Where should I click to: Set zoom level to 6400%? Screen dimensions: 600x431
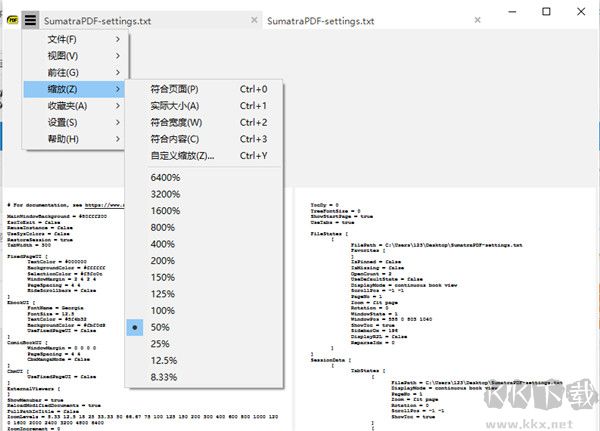point(204,178)
